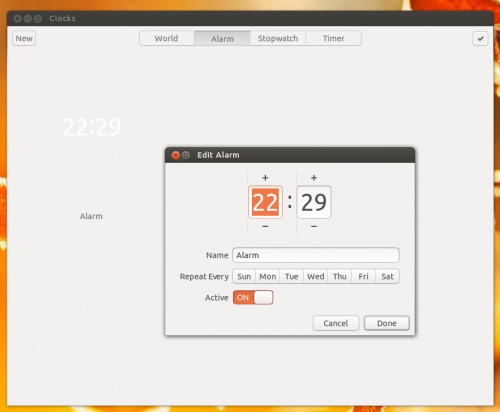Cancel editing the alarm

pos(336,323)
